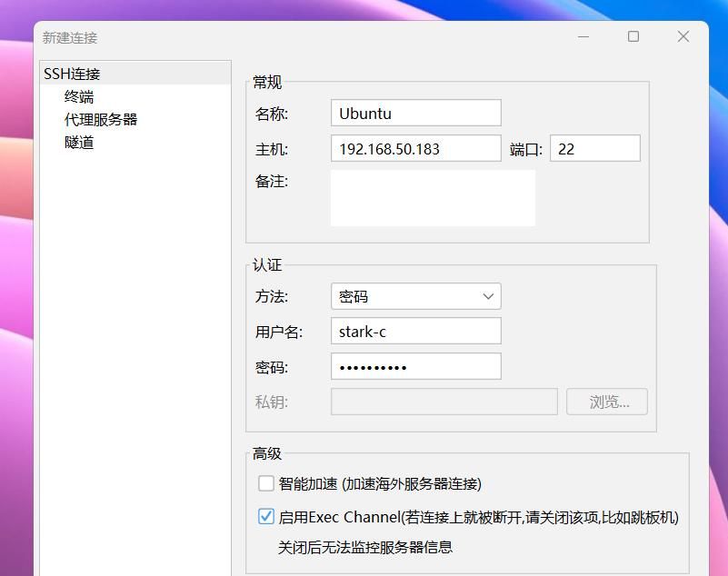728x576 pixels.
Task: Click the empty 备注 text area
Action: 433,198
